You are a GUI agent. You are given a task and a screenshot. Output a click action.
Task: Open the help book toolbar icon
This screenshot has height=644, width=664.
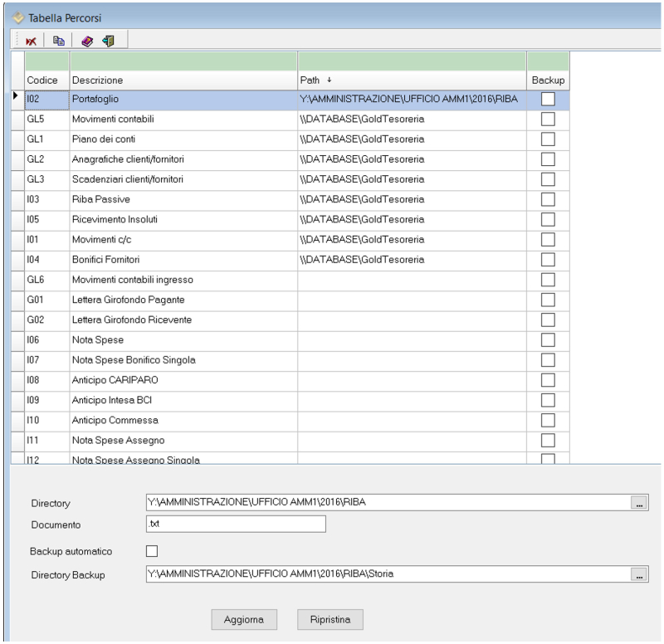tap(87, 40)
